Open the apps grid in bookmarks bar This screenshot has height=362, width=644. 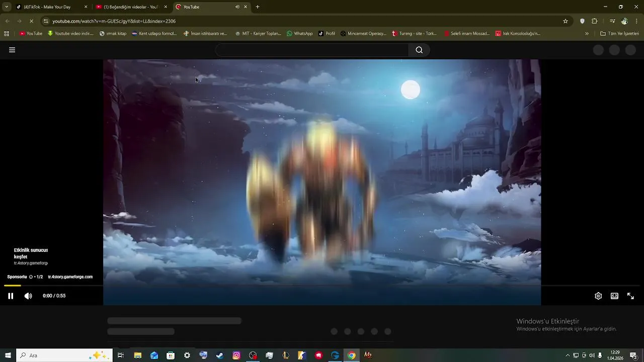point(7,34)
